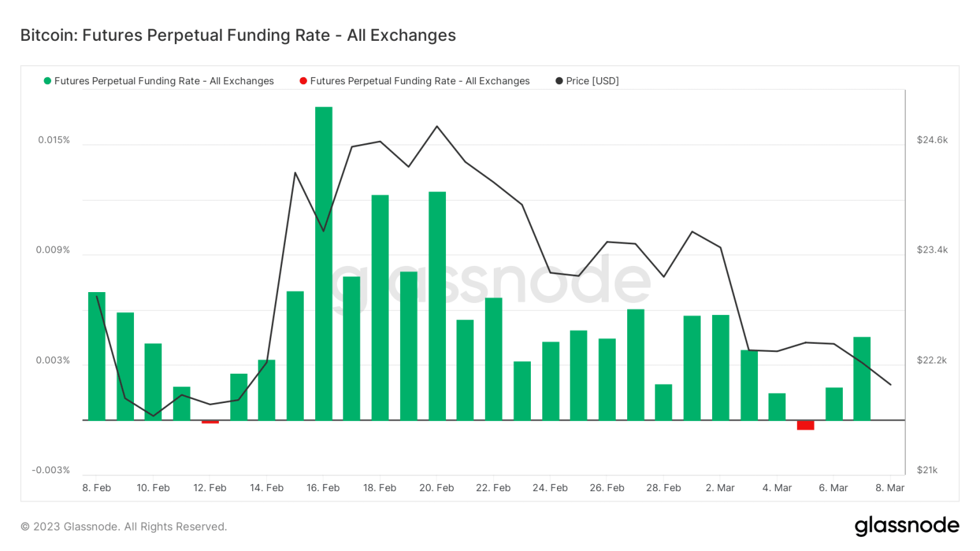This screenshot has width=980, height=551.
Task: Click the 0.015% left axis label
Action: [54, 140]
